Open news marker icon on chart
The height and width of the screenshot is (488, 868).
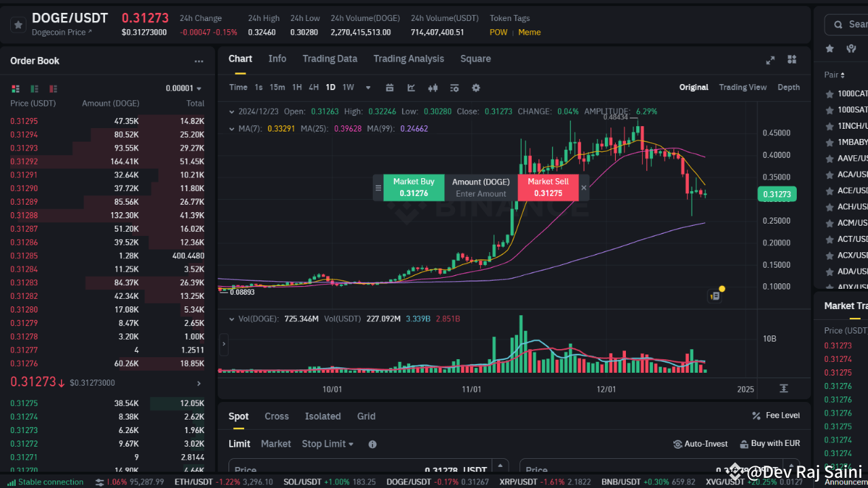pyautogui.click(x=715, y=295)
